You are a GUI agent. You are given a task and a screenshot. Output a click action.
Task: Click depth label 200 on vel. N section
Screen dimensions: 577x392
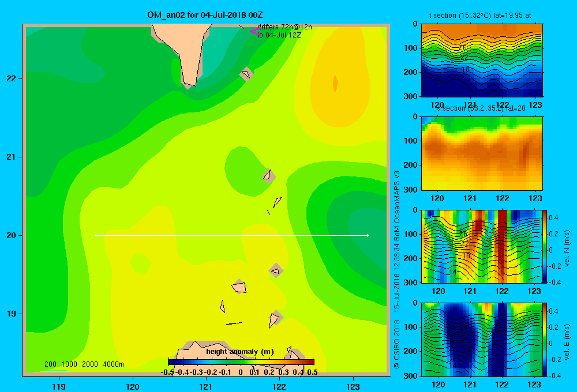coord(411,258)
